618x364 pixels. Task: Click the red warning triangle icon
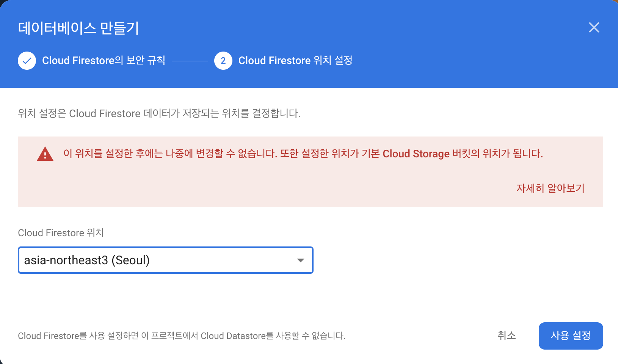45,154
